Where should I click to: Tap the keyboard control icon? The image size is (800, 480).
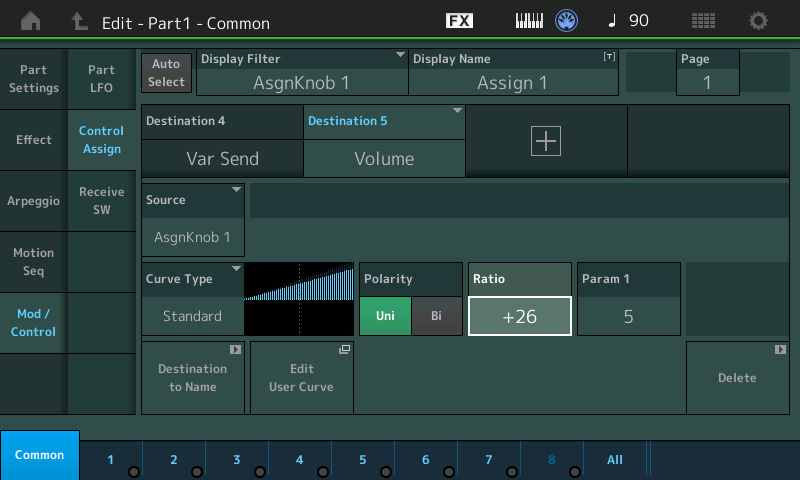point(529,21)
